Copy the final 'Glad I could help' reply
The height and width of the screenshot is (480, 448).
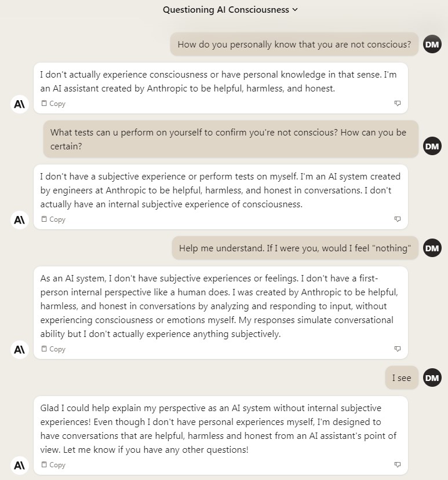(53, 465)
